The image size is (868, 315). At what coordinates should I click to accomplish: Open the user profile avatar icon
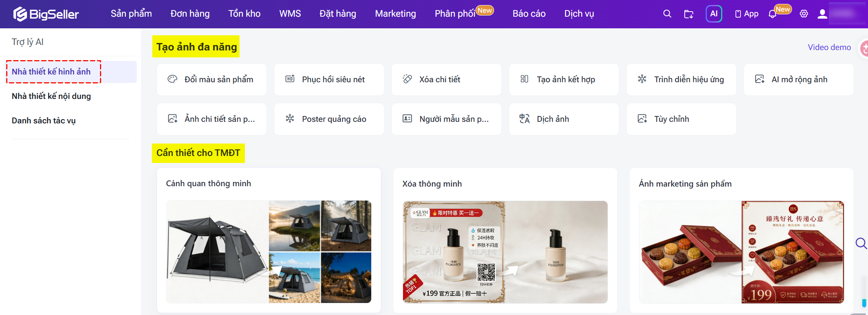pyautogui.click(x=822, y=14)
